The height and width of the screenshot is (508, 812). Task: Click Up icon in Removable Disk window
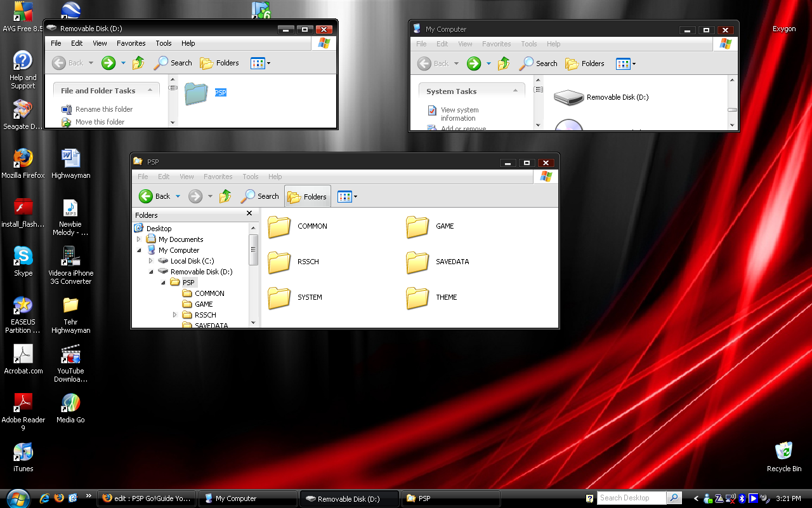[138, 62]
